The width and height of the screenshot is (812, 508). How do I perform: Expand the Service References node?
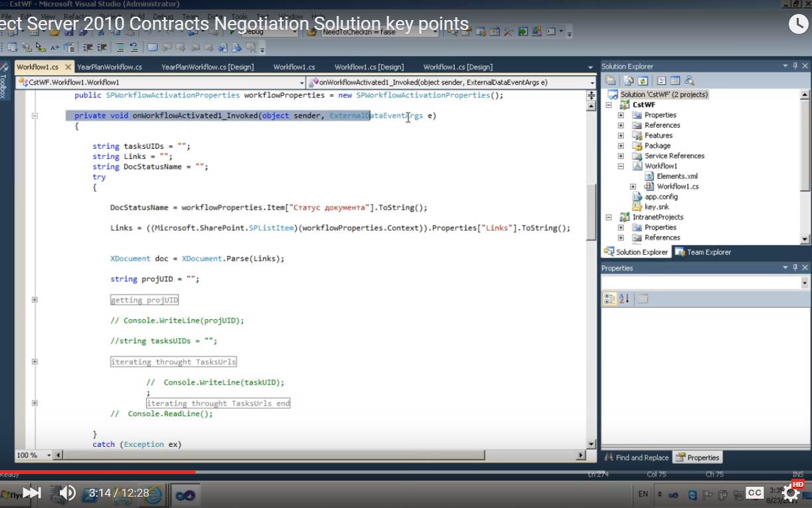coord(620,156)
